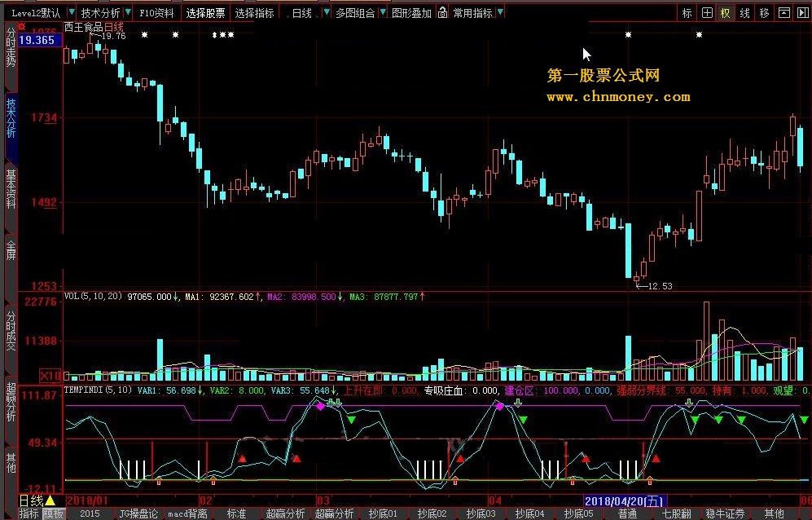Open the Level2默认 layout menu
Viewport: 812px width, 520px height.
35,13
